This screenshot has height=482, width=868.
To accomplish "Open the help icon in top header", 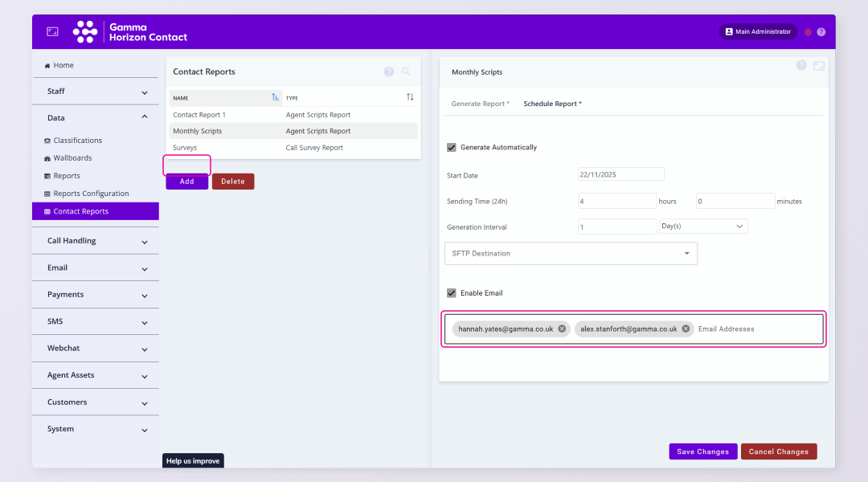I will click(821, 32).
